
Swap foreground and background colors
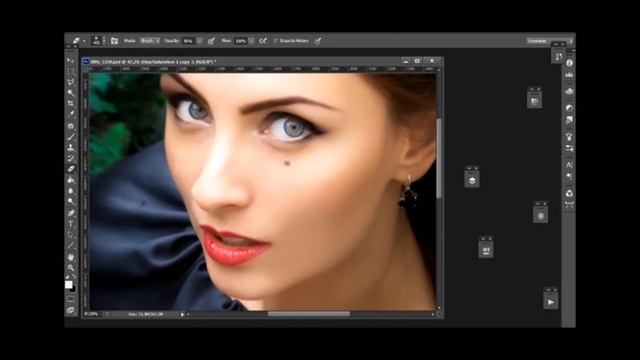(x=74, y=277)
